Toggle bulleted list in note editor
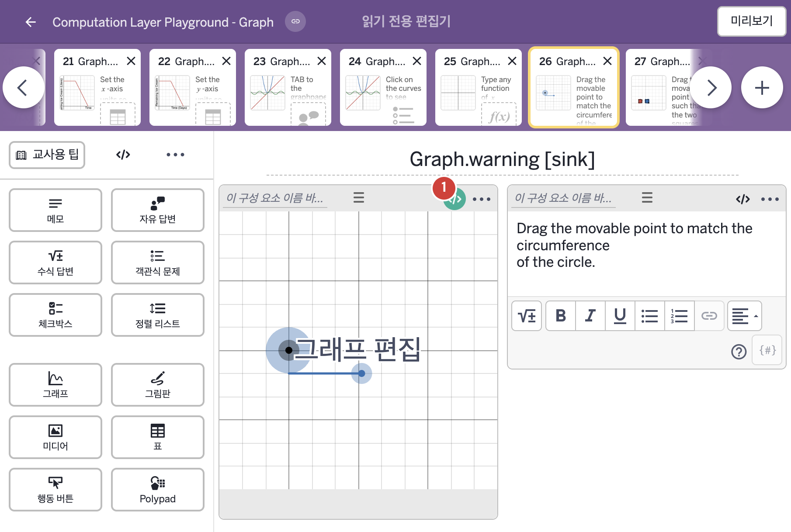This screenshot has height=532, width=791. [650, 316]
